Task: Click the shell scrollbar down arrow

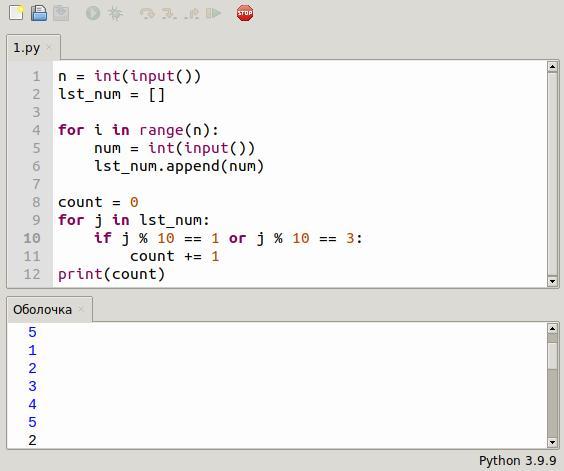Action: [552, 442]
